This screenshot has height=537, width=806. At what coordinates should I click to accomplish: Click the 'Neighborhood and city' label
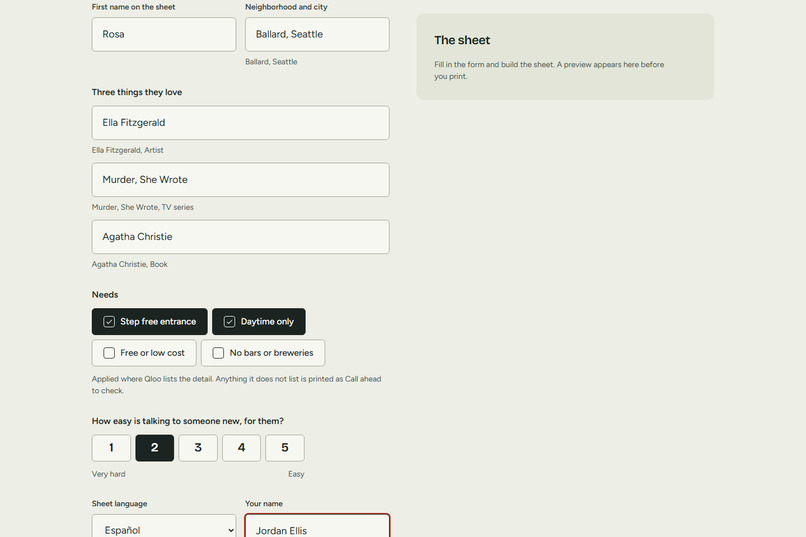tap(286, 7)
